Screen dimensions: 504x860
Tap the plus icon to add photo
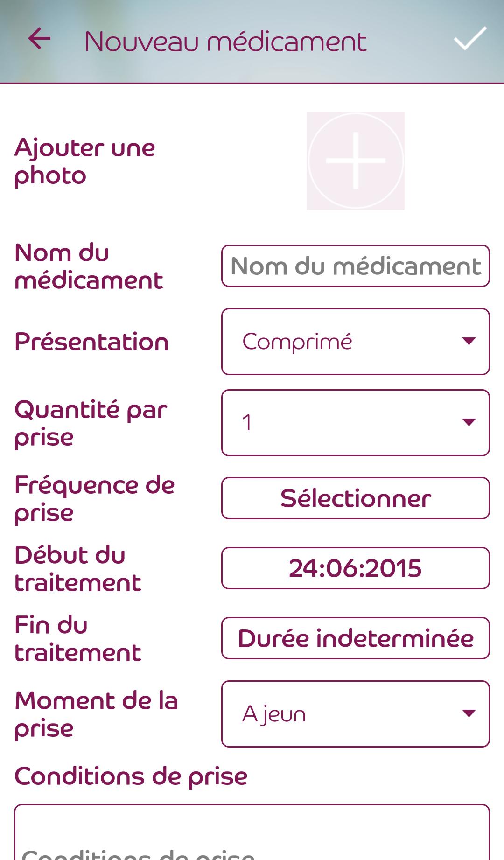click(x=356, y=161)
